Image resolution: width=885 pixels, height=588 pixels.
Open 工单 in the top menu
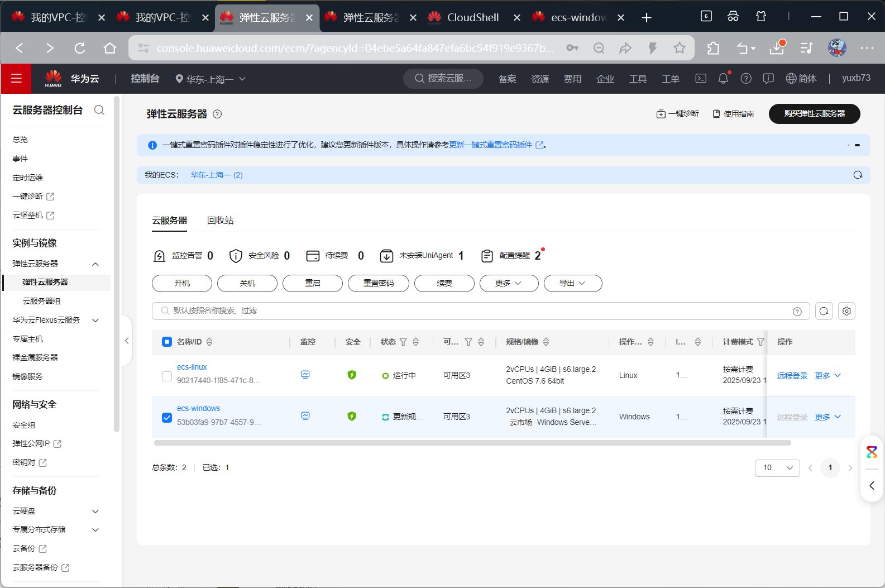pos(671,79)
